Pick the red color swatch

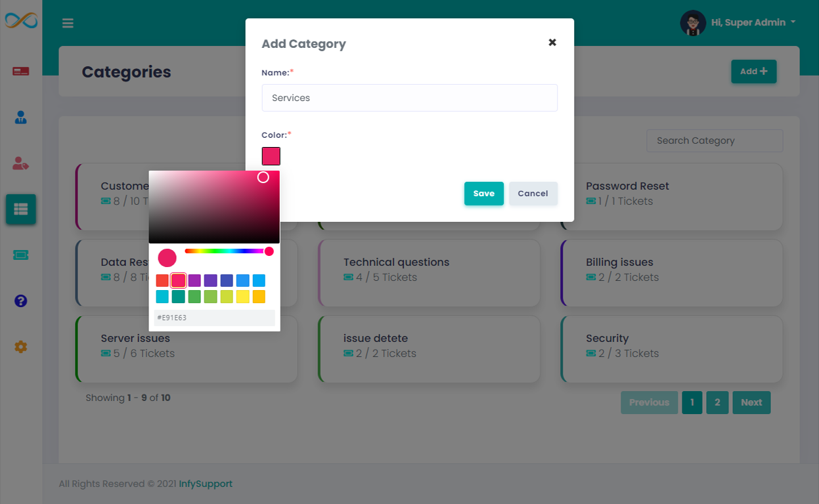click(162, 281)
